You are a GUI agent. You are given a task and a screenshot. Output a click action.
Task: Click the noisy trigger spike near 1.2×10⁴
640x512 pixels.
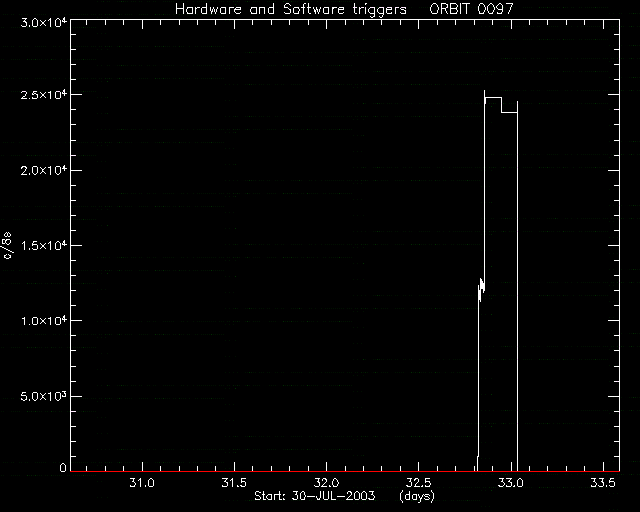(481, 289)
